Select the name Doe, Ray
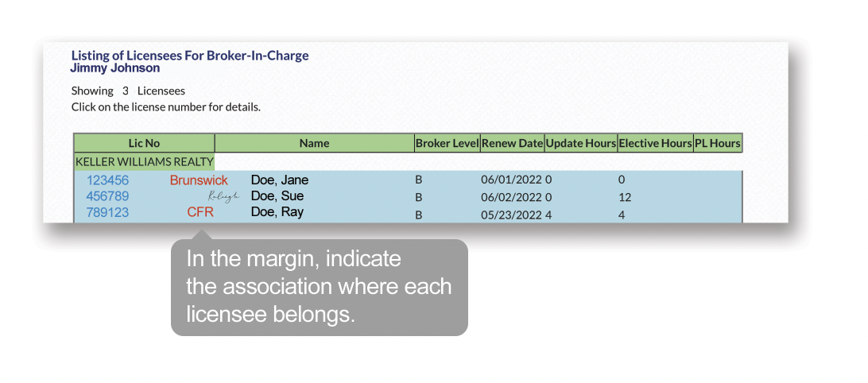The width and height of the screenshot is (868, 383). [x=277, y=212]
